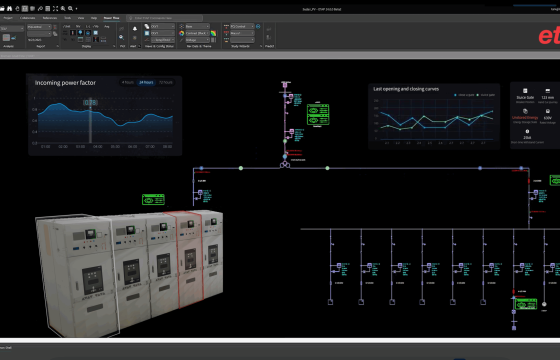
Task: Click the 0.78 marker on power factor chart
Action: pyautogui.click(x=90, y=103)
